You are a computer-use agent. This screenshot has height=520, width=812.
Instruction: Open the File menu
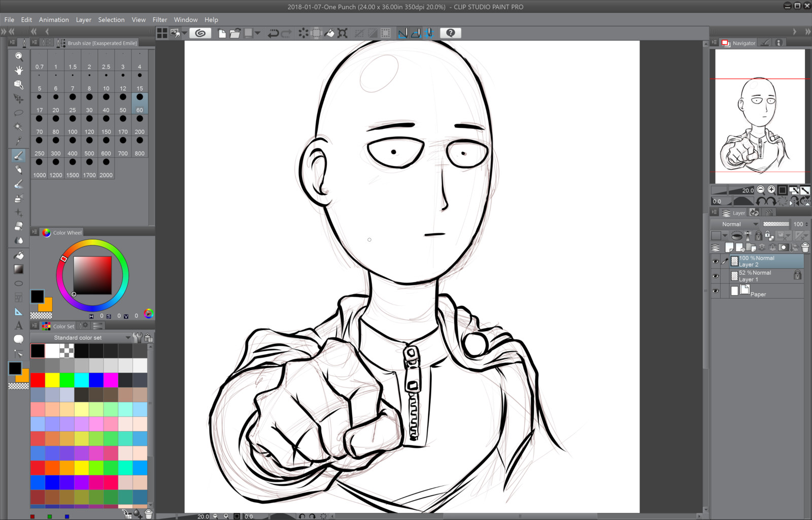pyautogui.click(x=9, y=20)
